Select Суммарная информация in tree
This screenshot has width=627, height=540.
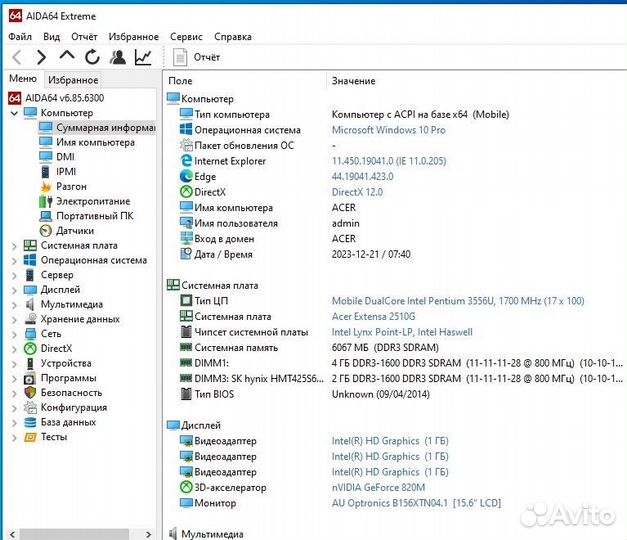[x=97, y=128]
